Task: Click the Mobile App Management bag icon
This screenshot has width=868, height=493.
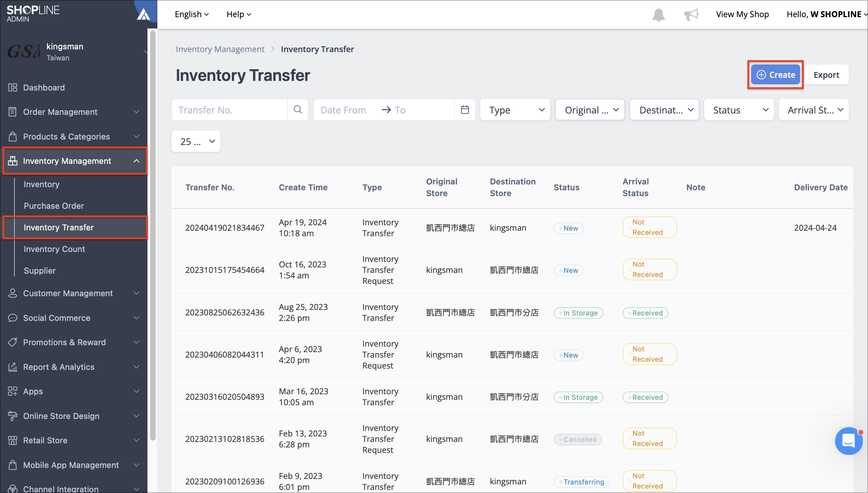Action: pos(13,465)
